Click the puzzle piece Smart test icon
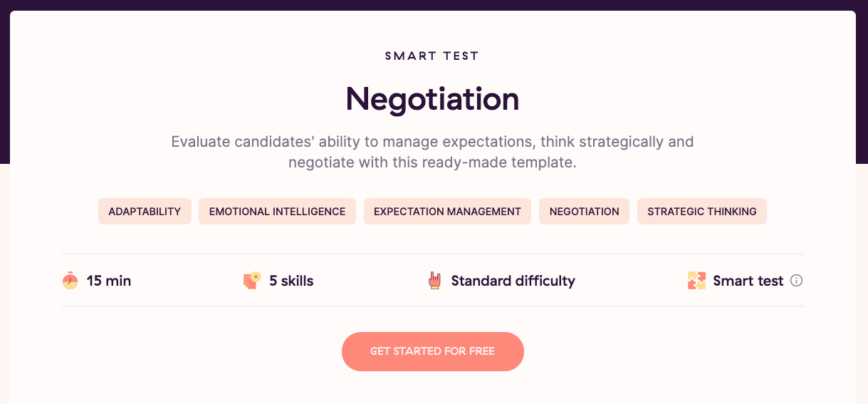 click(696, 281)
